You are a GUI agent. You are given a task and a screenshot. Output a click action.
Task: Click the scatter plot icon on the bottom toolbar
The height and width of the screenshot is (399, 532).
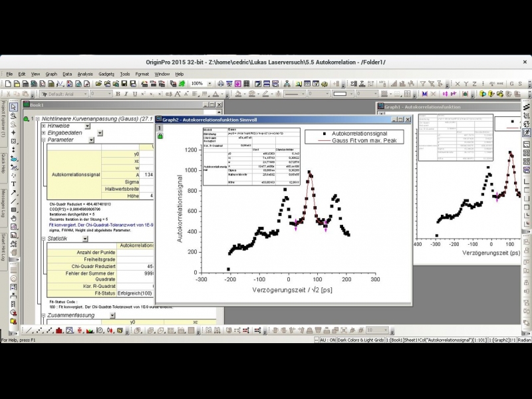click(x=41, y=331)
